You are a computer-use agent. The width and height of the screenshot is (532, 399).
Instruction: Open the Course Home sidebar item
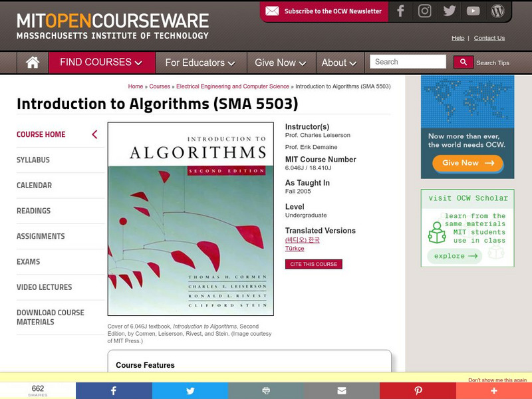click(x=41, y=134)
